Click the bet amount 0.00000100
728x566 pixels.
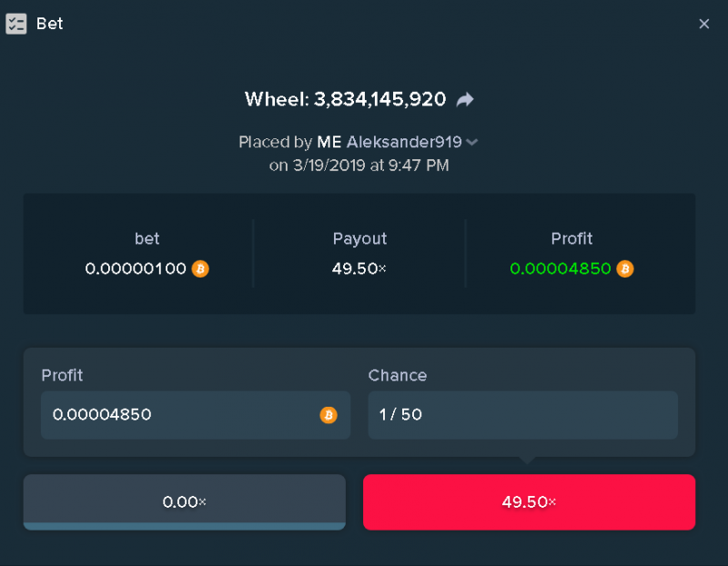pos(136,268)
